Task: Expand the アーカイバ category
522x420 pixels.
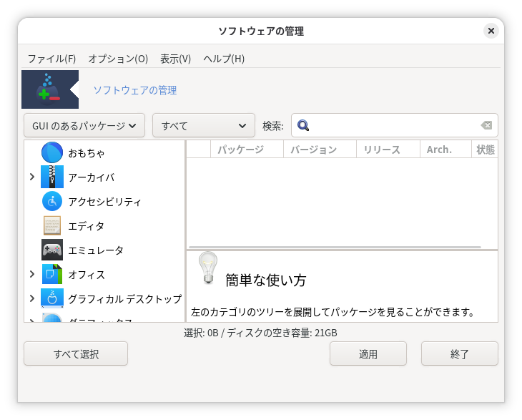Action: coord(32,177)
